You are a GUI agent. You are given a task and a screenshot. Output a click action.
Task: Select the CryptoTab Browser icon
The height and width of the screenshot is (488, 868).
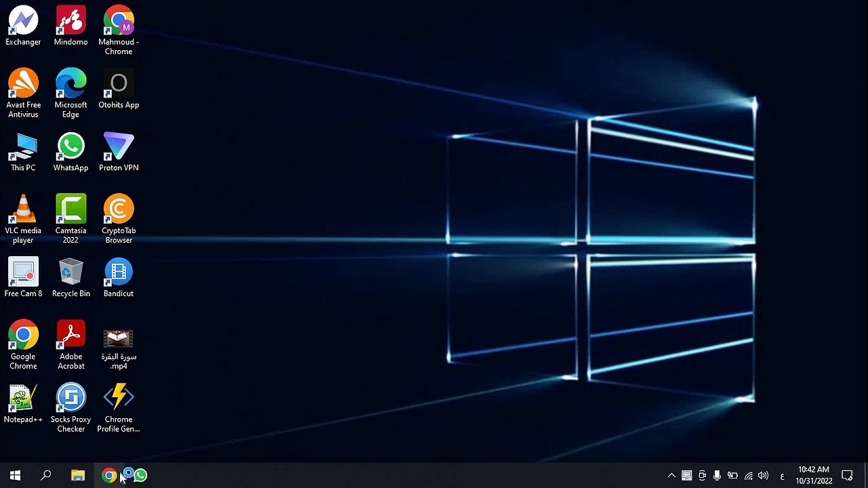pyautogui.click(x=119, y=220)
